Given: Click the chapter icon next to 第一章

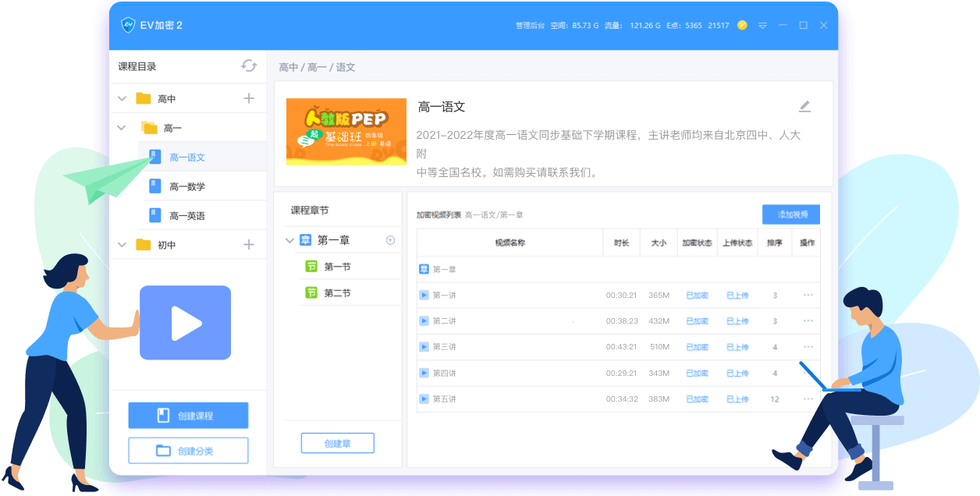Looking at the screenshot, I should tap(304, 241).
